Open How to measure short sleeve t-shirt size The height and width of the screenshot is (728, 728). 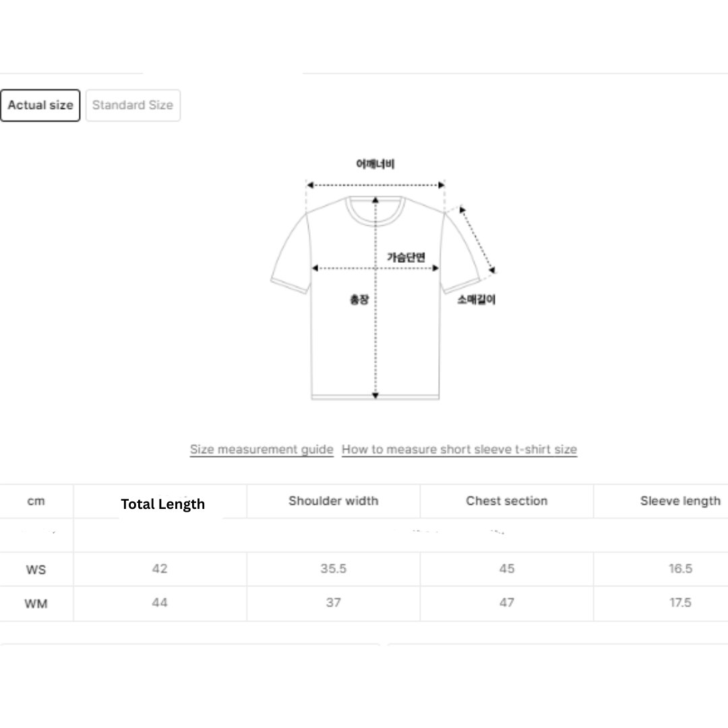coord(459,450)
